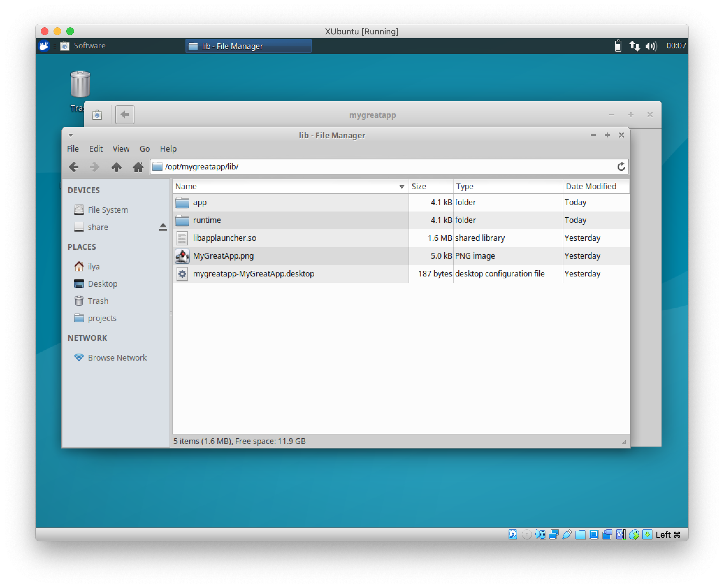This screenshot has width=724, height=588.
Task: Click the Software back arrow button
Action: tap(125, 114)
